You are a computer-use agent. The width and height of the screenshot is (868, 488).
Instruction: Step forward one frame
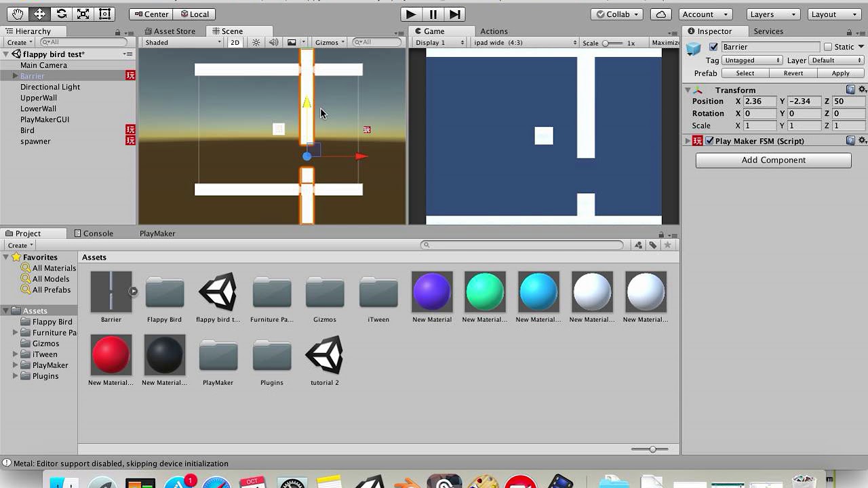coord(455,14)
